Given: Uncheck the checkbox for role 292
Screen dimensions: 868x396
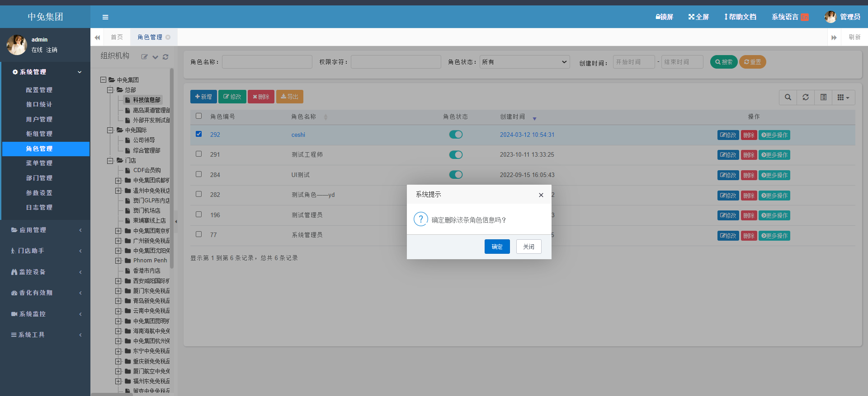Looking at the screenshot, I should (x=198, y=134).
